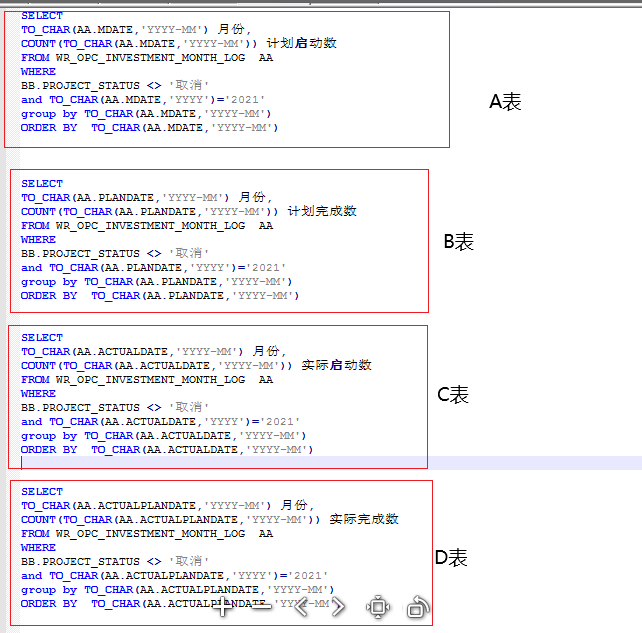
Task: Click "group by TO_CHAR(AA.ACTUALDATE,'YYYY-MM')" line
Action: 164,436
